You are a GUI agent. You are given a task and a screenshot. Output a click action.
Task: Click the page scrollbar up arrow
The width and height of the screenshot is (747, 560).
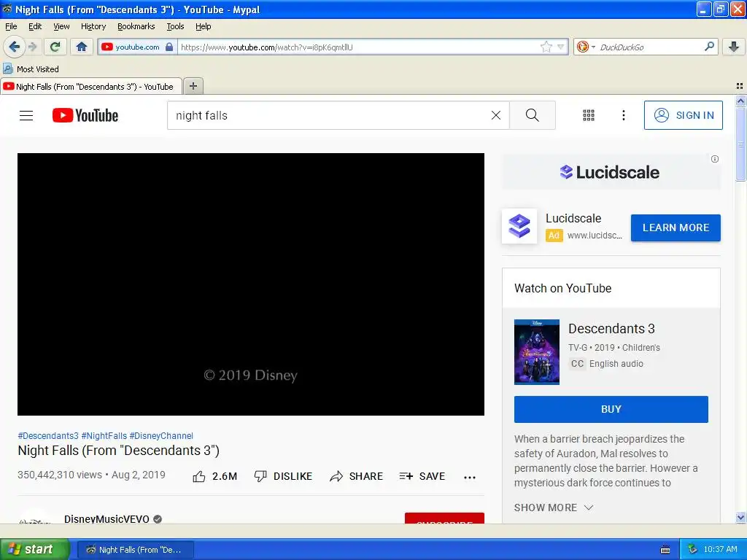(x=740, y=101)
